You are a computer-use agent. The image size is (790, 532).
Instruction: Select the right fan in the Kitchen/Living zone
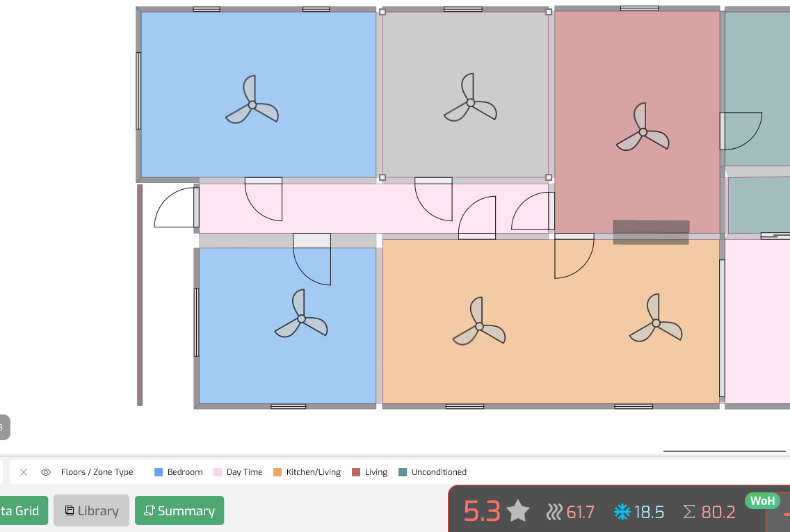[x=656, y=323]
